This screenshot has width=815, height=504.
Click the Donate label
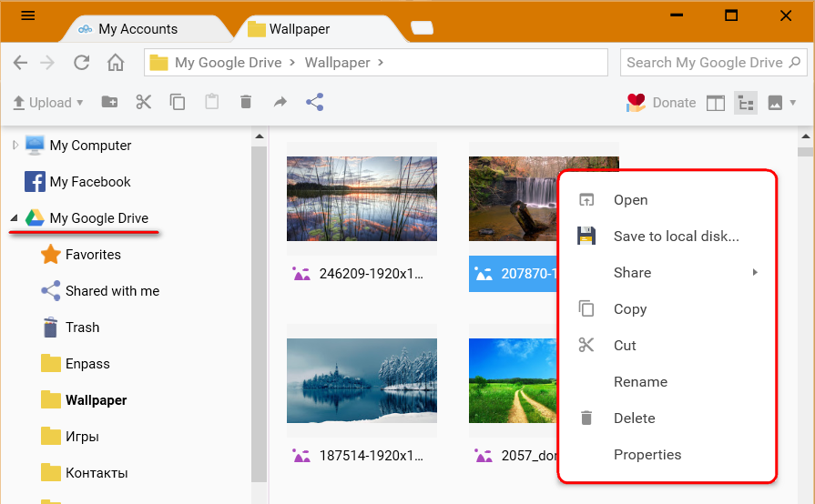(x=674, y=103)
